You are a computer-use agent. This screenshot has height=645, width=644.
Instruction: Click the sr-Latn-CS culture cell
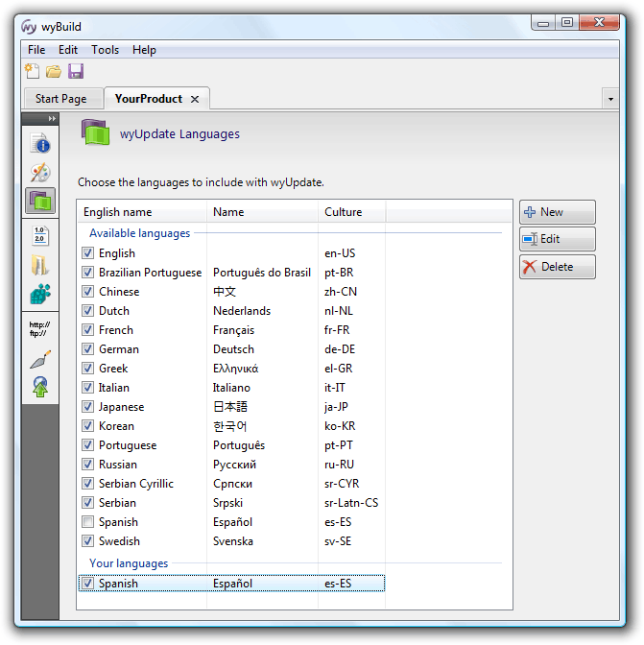coord(351,503)
